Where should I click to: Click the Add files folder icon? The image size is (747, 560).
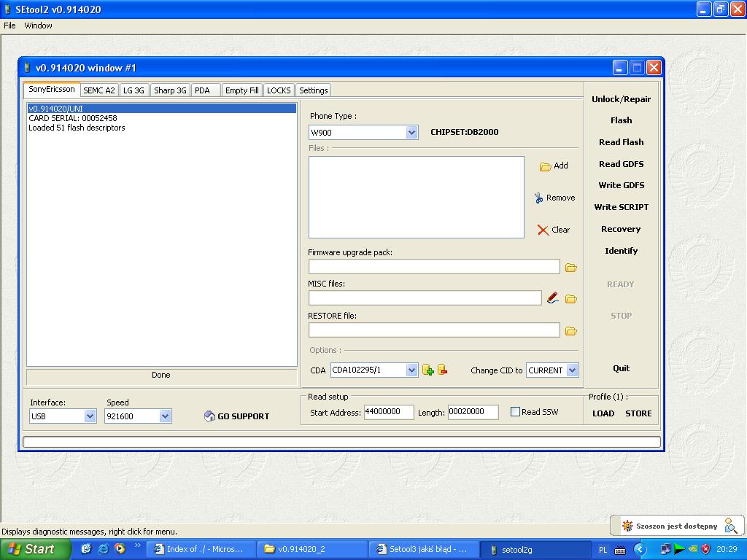point(546,166)
